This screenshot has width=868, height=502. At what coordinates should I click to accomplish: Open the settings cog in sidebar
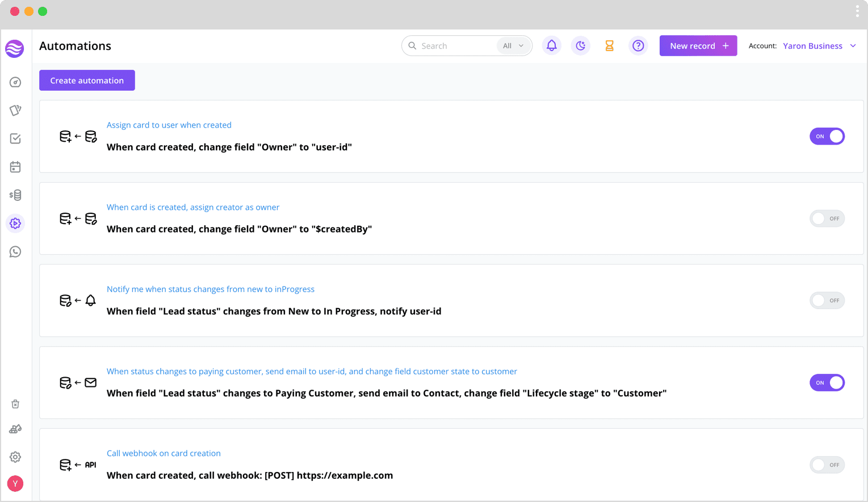(x=15, y=457)
